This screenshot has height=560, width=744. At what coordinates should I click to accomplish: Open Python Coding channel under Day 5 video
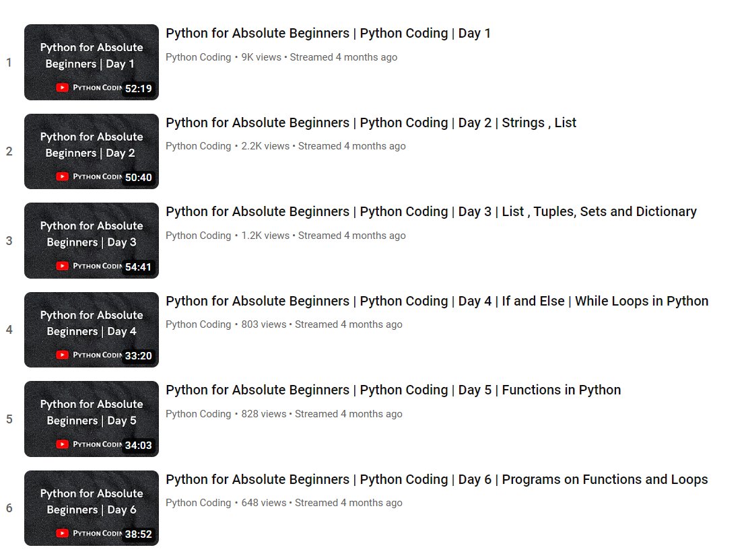(x=199, y=414)
